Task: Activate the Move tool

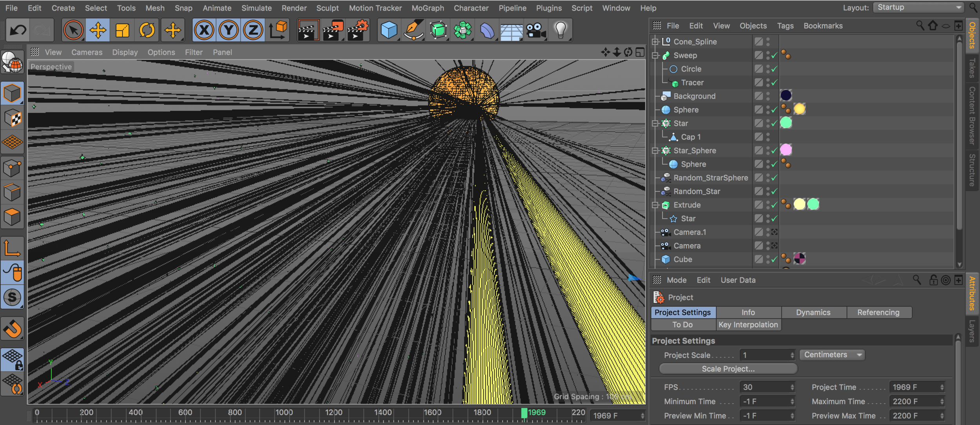Action: coord(98,30)
